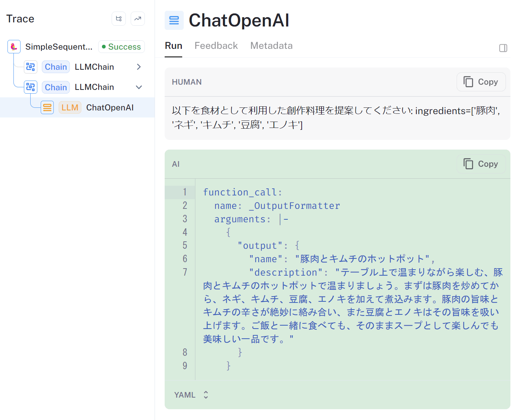Toggle the side panel layout icon
The image size is (516, 420).
(503, 48)
